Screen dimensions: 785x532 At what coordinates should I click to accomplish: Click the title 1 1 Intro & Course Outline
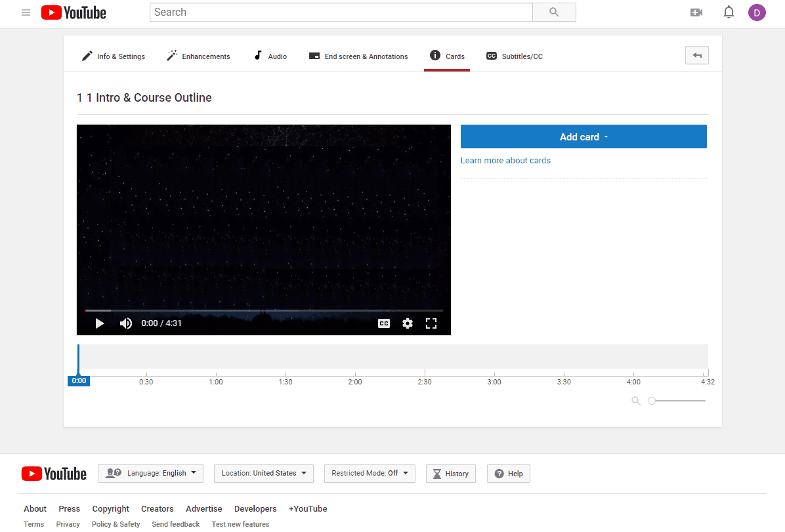click(144, 98)
